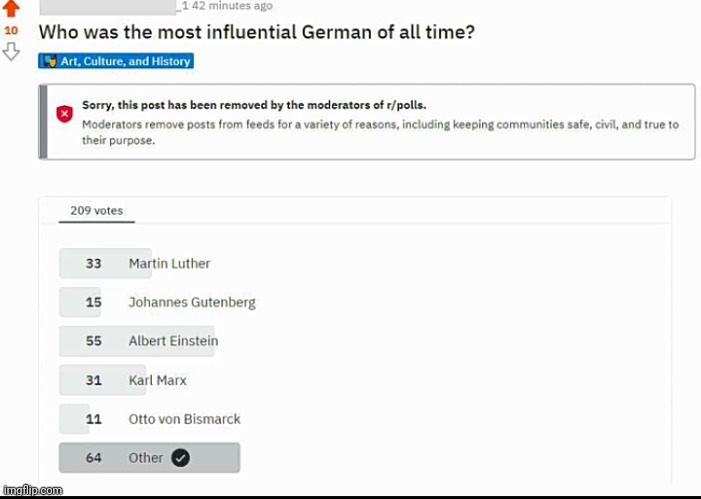Click the imgflip.com watermark
The width and height of the screenshot is (701, 499).
pos(33,490)
